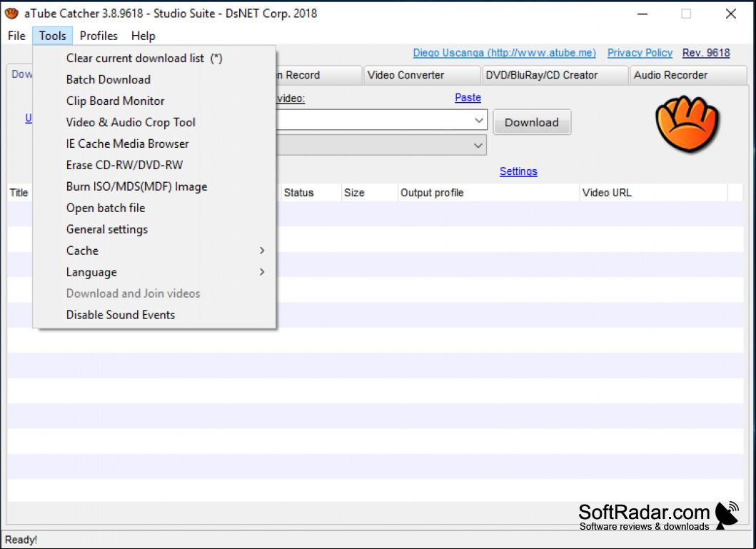The width and height of the screenshot is (756, 549).
Task: Close the aTube Catcher window
Action: [x=731, y=14]
